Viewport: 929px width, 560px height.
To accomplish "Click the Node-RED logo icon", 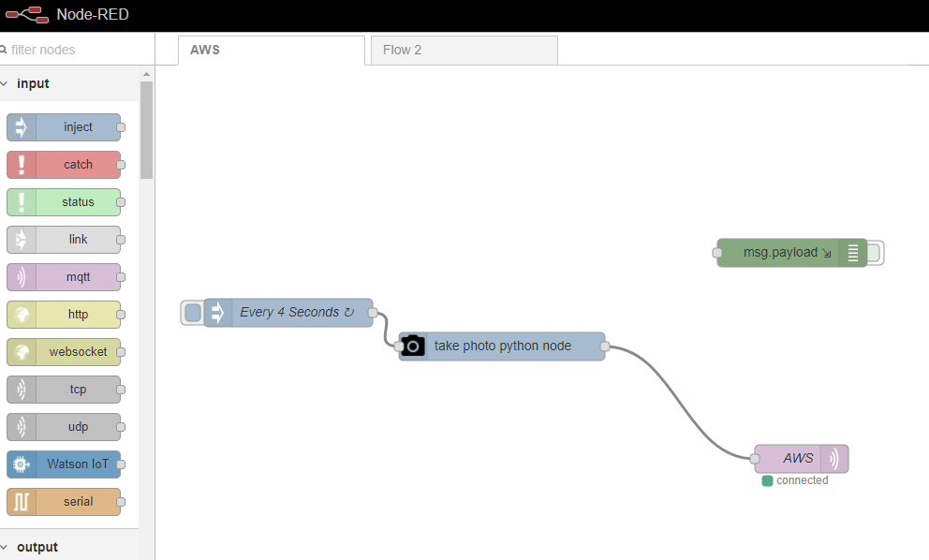I will pyautogui.click(x=27, y=14).
